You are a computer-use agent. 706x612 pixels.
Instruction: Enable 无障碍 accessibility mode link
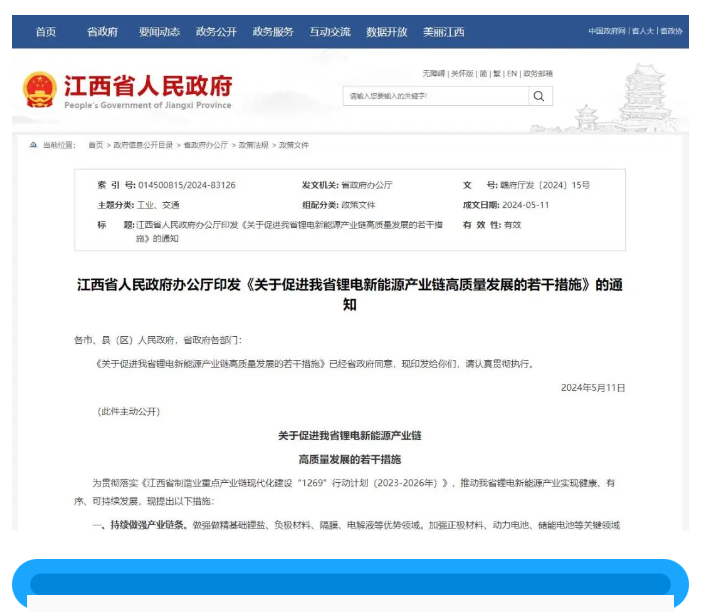[433, 73]
